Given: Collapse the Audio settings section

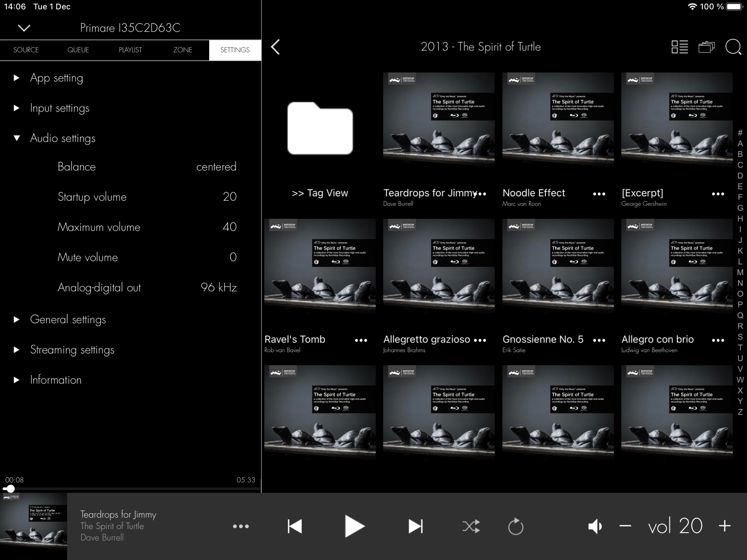Looking at the screenshot, I should pyautogui.click(x=17, y=138).
